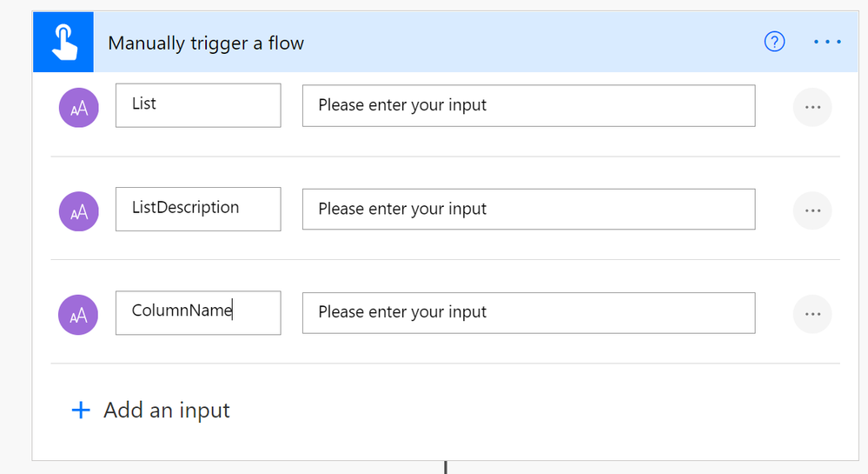This screenshot has height=474, width=868.
Task: Select the ColumnName name field
Action: pos(198,313)
